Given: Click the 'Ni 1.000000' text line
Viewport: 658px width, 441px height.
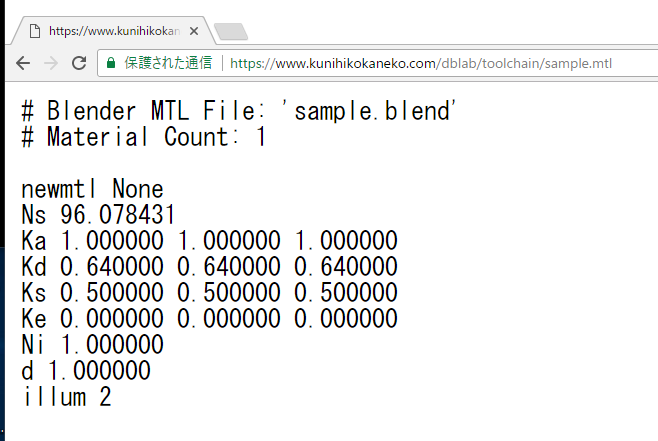Looking at the screenshot, I should [x=92, y=345].
